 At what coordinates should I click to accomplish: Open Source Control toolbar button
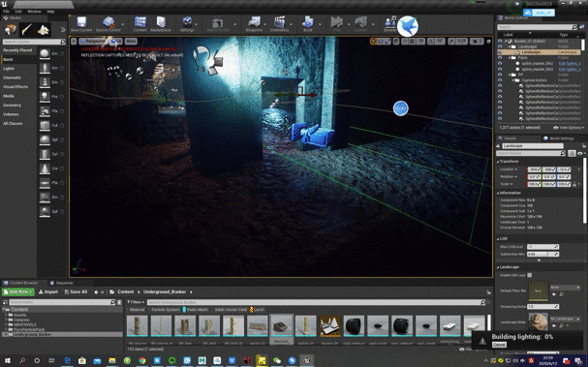tap(108, 24)
